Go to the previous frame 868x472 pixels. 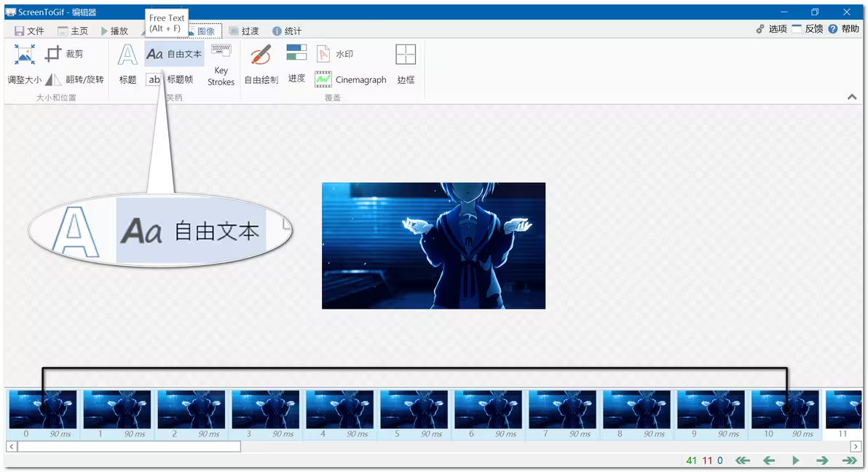coord(769,460)
